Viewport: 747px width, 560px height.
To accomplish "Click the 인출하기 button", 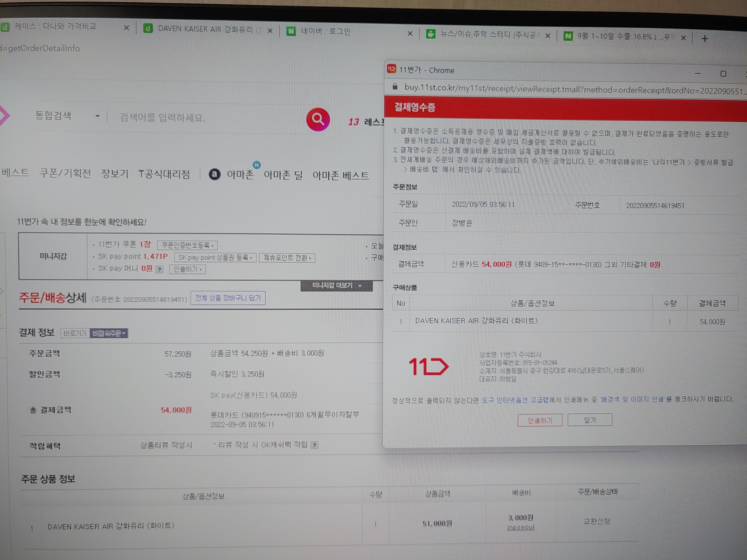I will click(188, 269).
